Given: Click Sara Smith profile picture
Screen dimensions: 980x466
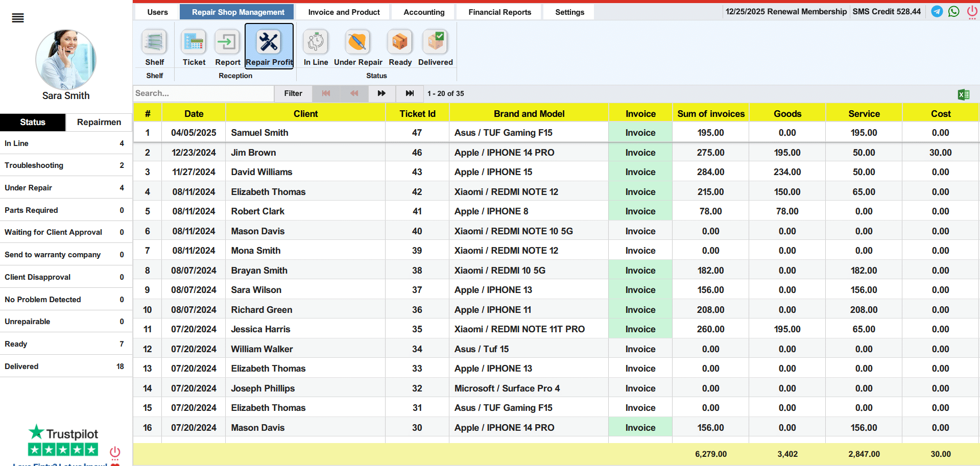Looking at the screenshot, I should point(66,59).
